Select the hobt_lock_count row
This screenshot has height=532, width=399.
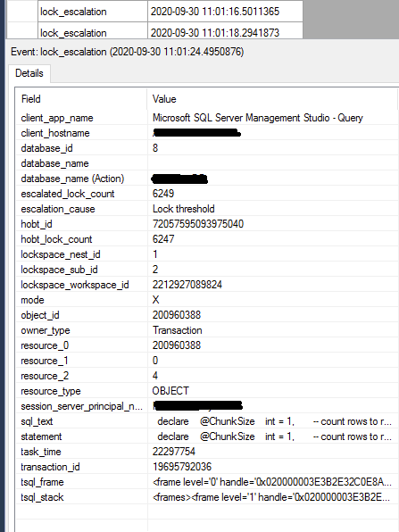click(x=207, y=239)
